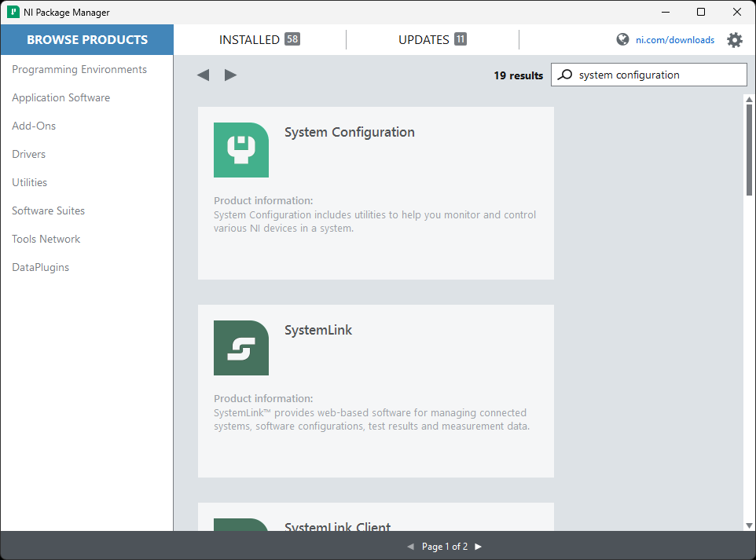Open the settings gear icon
Viewport: 756px width, 560px height.
coord(734,40)
